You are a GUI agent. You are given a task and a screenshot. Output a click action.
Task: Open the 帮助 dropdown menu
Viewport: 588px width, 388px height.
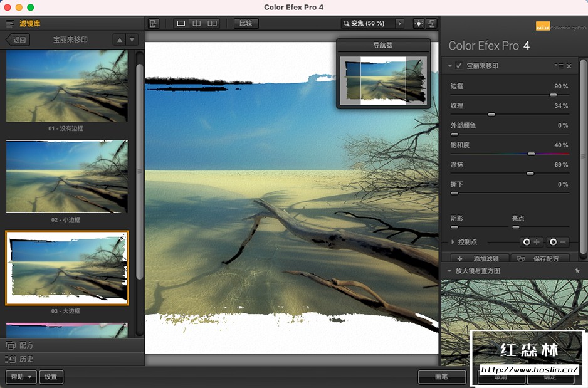(x=21, y=377)
